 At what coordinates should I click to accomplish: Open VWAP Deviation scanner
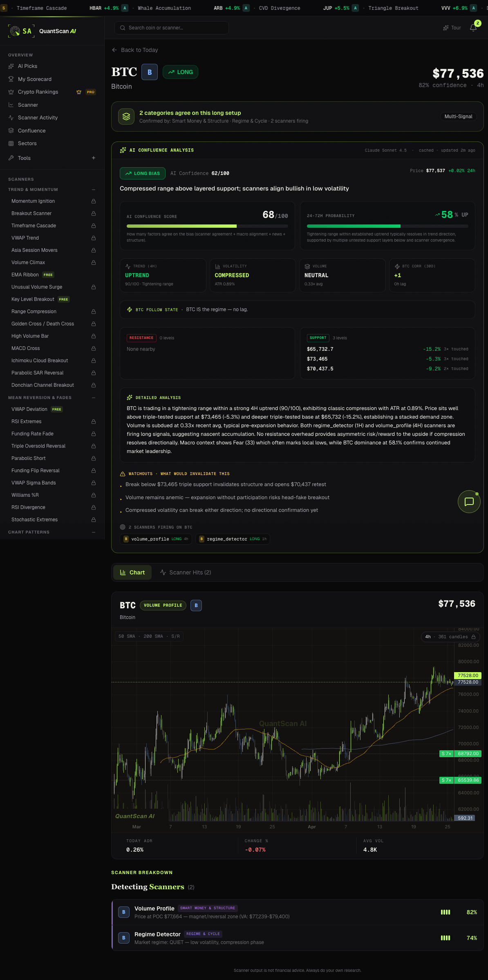[52, 409]
